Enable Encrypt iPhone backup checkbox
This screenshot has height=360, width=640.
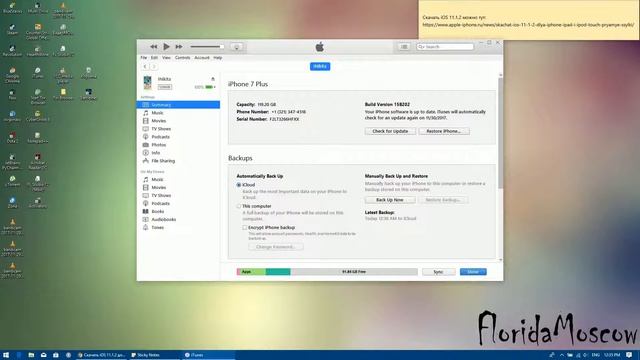(244, 228)
